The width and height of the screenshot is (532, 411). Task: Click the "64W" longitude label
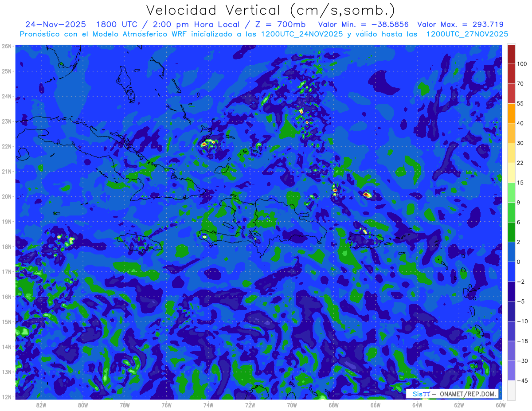(x=417, y=405)
